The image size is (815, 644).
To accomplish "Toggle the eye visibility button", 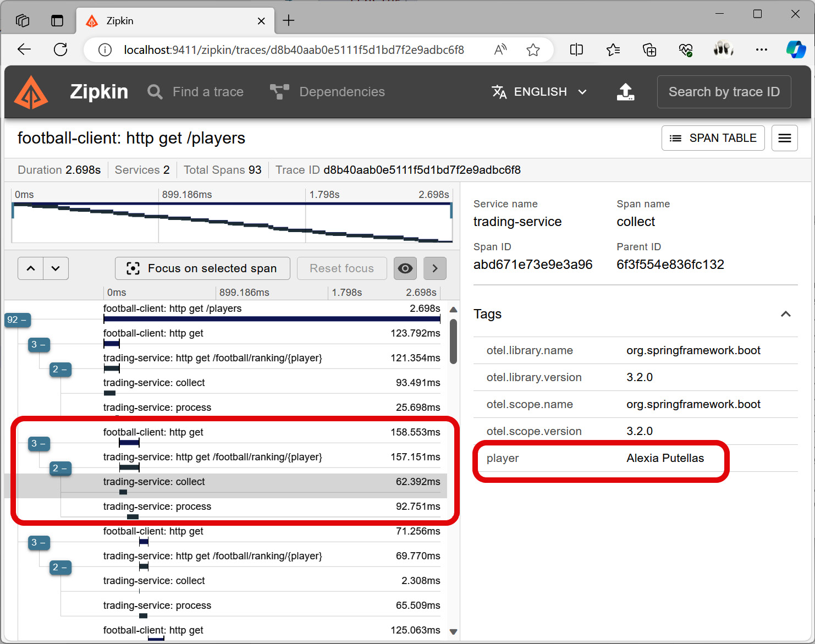I will (x=405, y=268).
